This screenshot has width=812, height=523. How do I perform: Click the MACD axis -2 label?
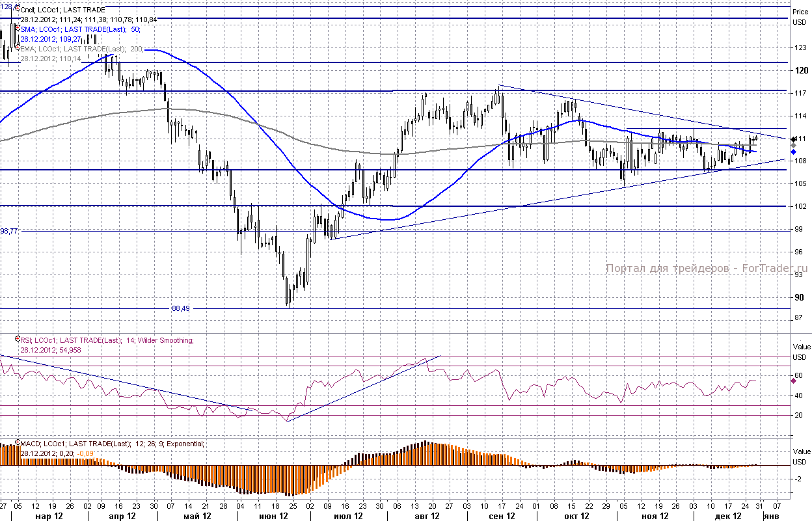pos(797,479)
